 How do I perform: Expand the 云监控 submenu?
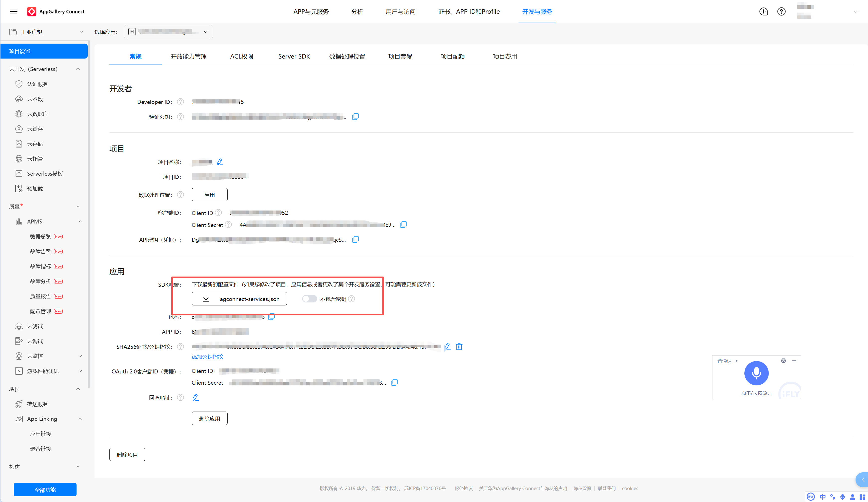[x=80, y=356]
